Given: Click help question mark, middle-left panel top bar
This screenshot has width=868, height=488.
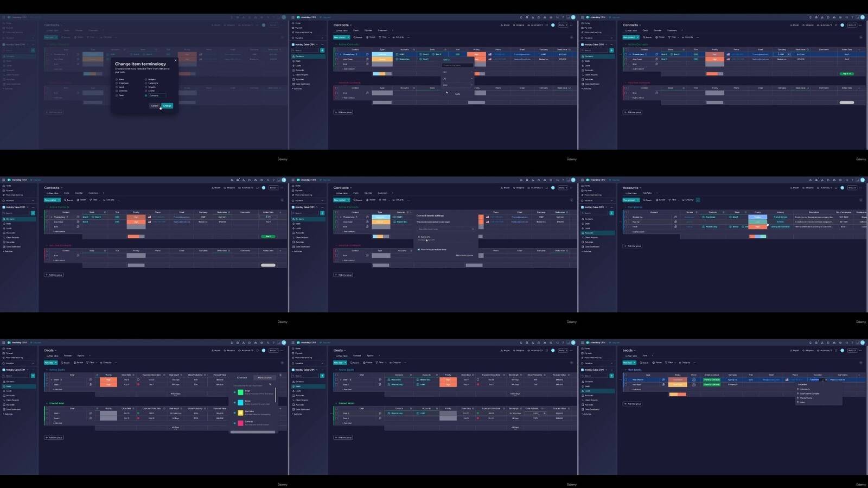Looking at the screenshot, I should (x=273, y=180).
